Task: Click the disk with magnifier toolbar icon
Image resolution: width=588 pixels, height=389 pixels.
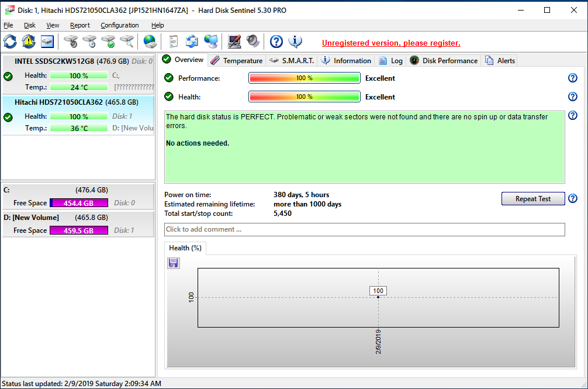Action: (x=127, y=42)
